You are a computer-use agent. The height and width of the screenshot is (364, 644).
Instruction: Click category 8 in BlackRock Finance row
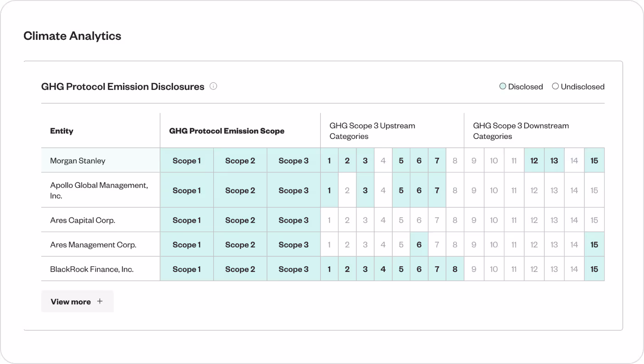(455, 269)
